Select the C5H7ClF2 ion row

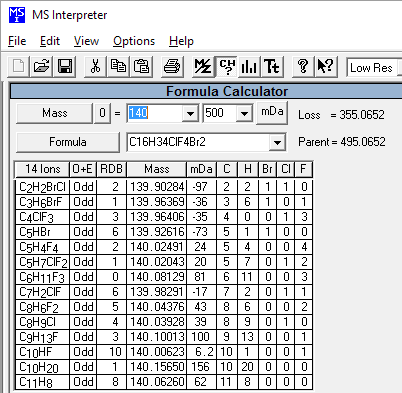[x=164, y=262]
